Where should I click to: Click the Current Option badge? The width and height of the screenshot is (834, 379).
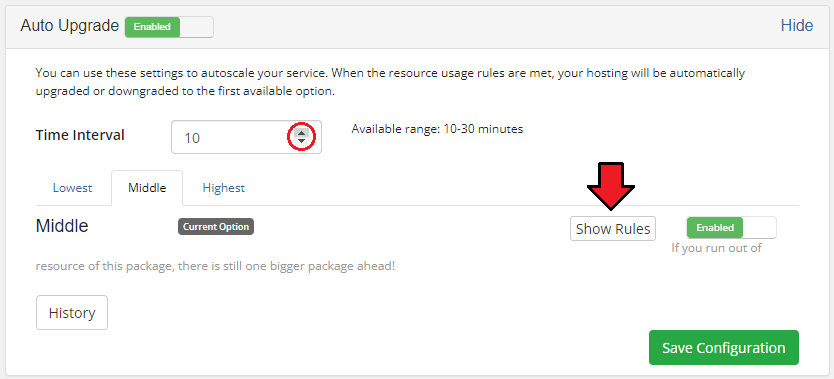pyautogui.click(x=216, y=226)
